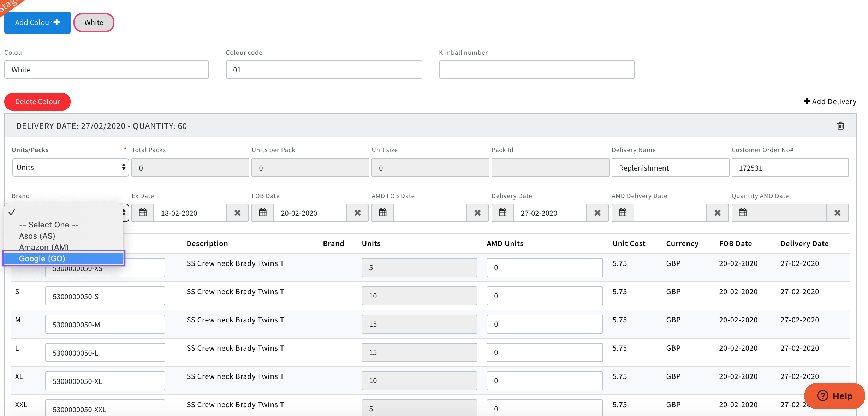Open the Units/Packs dropdown
This screenshot has width=868, height=416.
point(70,167)
